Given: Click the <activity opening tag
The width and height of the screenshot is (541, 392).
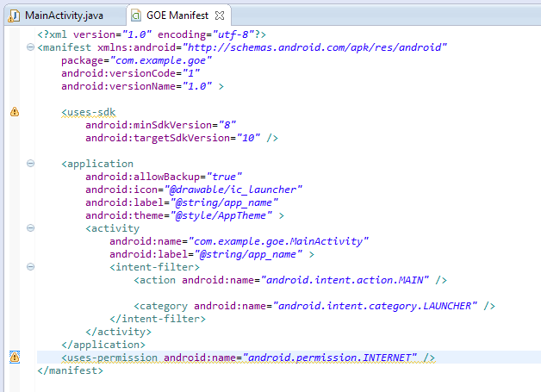Looking at the screenshot, I should [113, 228].
